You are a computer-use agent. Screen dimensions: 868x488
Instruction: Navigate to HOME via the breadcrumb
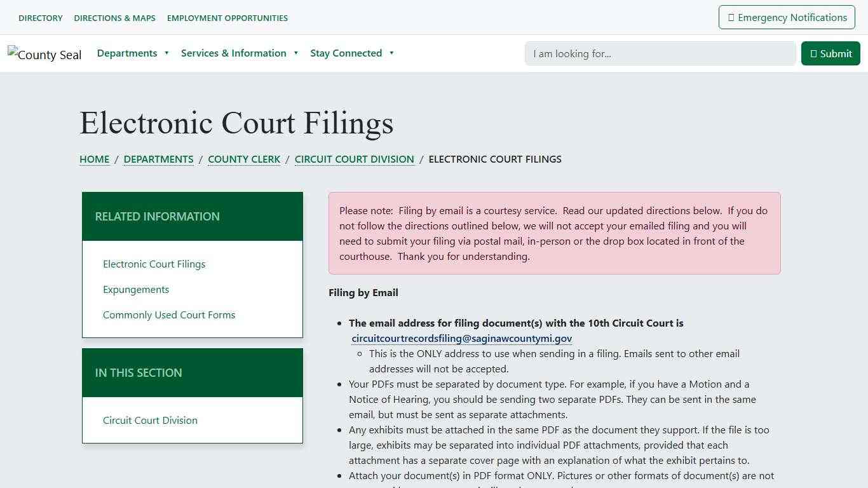pos(94,159)
